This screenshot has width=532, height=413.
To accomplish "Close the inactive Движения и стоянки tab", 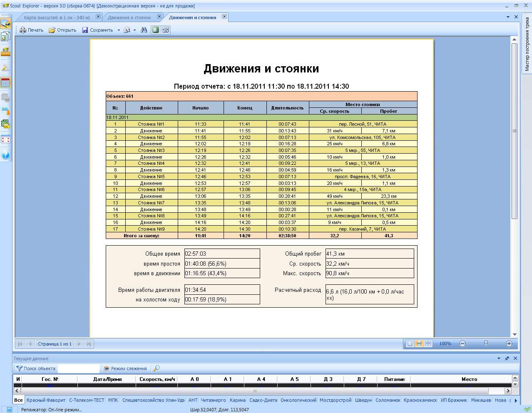I will coord(159,17).
